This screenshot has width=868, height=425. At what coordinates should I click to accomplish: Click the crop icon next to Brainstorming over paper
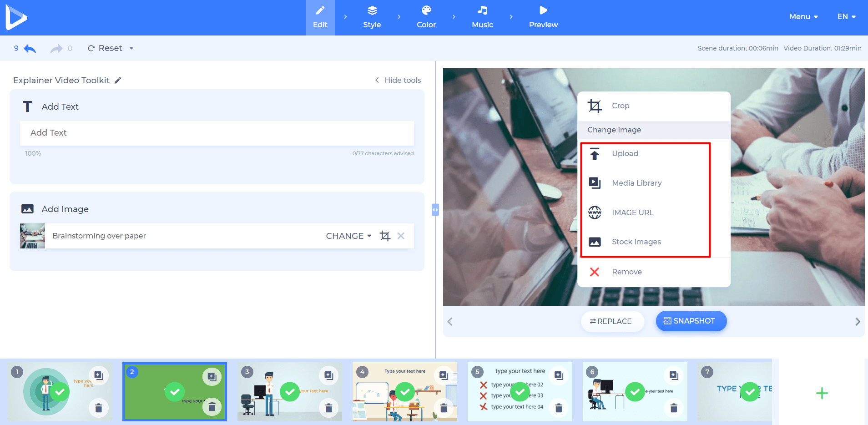385,236
